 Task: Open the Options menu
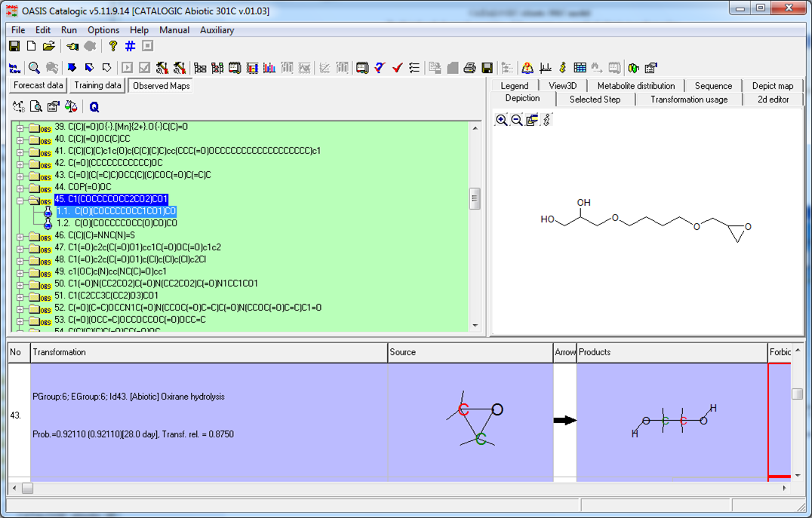tap(103, 30)
